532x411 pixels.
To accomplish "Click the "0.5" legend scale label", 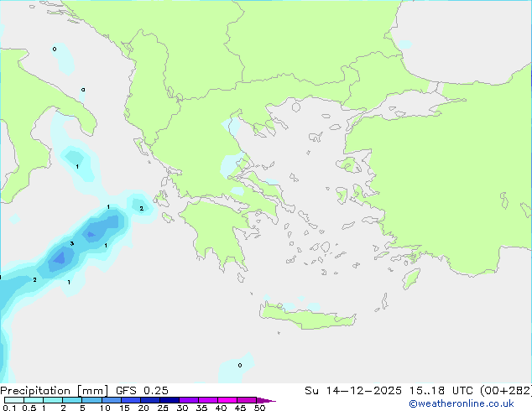I will coord(29,408).
